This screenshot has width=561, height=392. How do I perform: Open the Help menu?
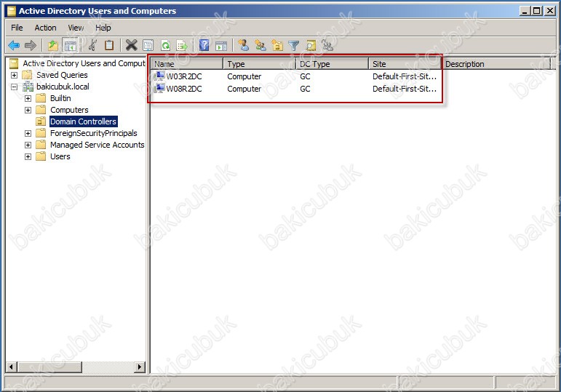tap(103, 28)
